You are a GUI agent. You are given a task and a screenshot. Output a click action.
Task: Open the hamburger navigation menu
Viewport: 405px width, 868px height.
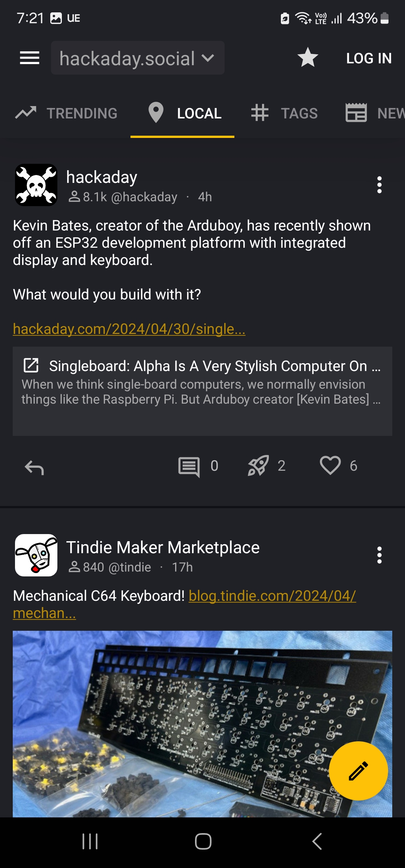[30, 58]
